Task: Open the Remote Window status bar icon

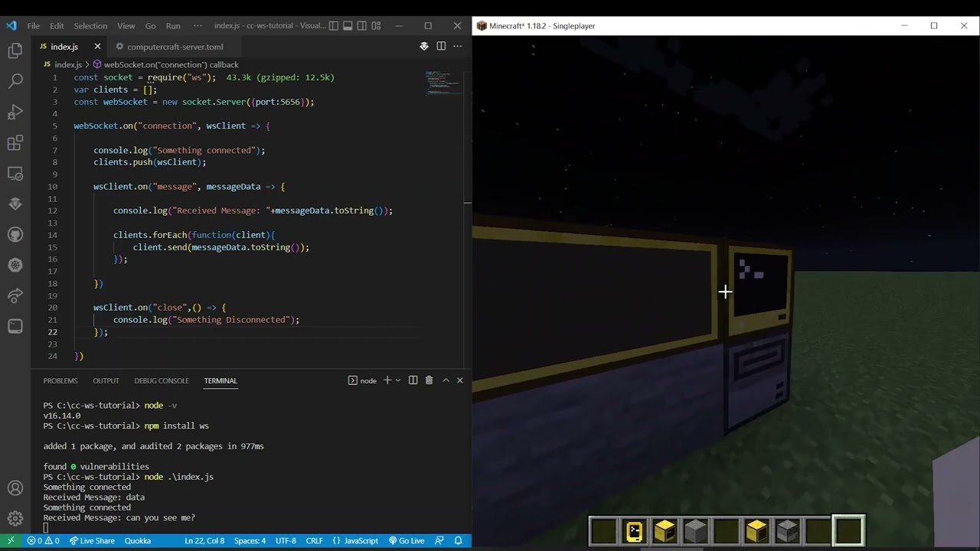Action: 11,540
